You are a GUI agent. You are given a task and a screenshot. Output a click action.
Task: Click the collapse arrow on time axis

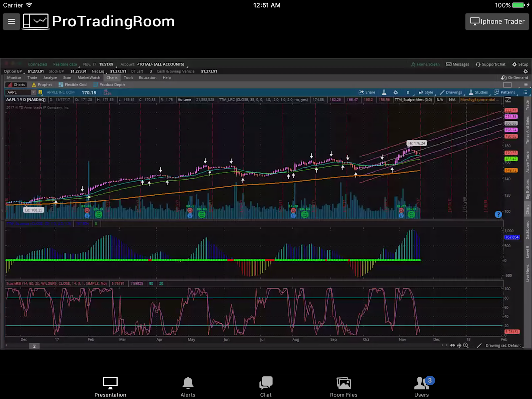[34, 346]
